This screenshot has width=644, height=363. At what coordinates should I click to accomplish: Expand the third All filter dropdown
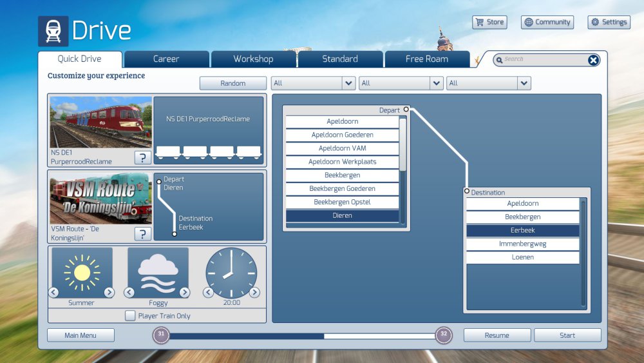524,83
